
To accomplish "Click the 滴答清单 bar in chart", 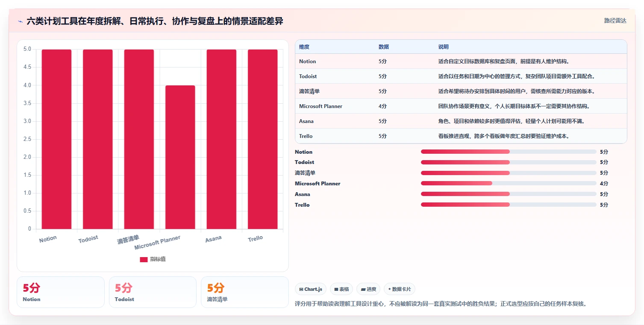I will pyautogui.click(x=139, y=139).
